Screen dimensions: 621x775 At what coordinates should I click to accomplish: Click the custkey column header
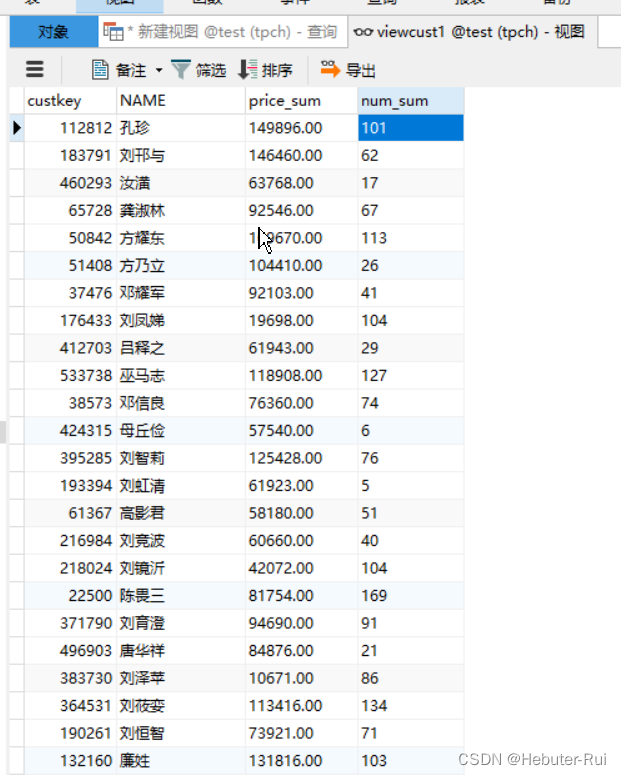click(70, 101)
